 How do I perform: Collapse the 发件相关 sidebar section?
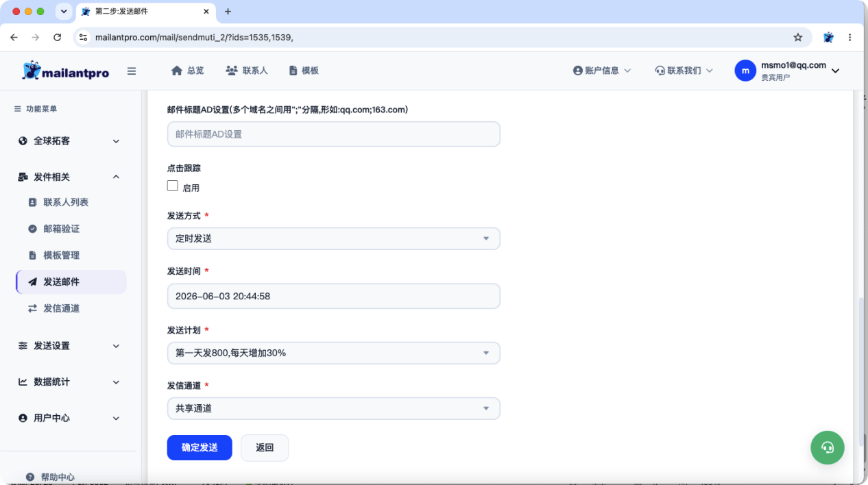(x=116, y=177)
